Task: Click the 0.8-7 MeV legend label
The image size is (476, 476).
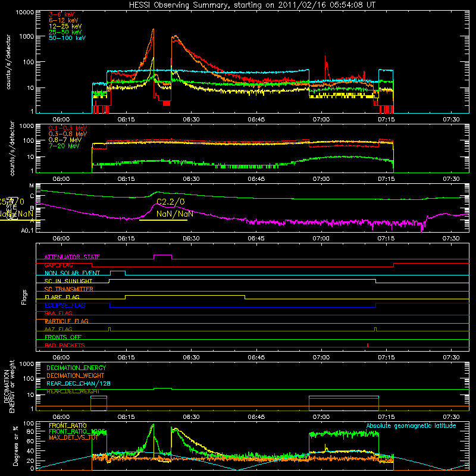Action: point(65,140)
